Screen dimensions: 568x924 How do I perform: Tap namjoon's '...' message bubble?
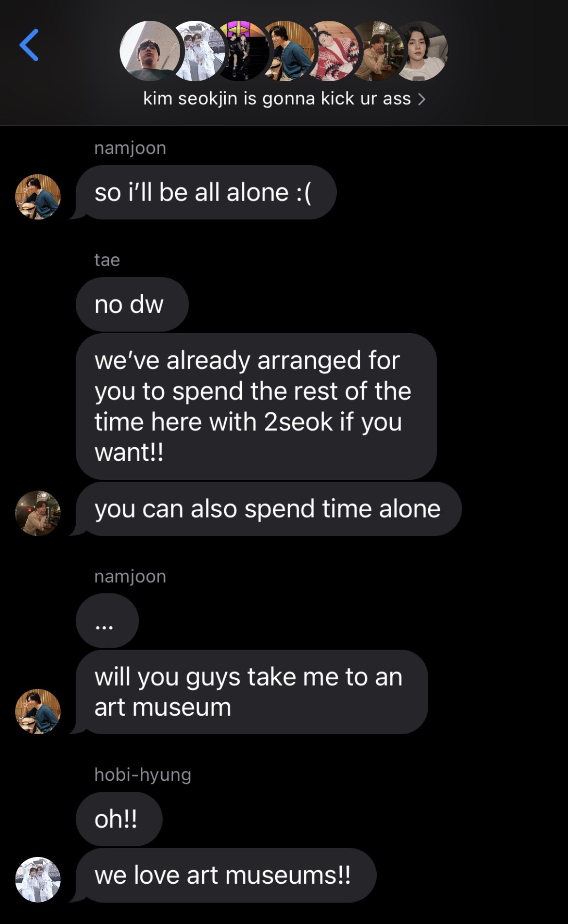pos(107,621)
